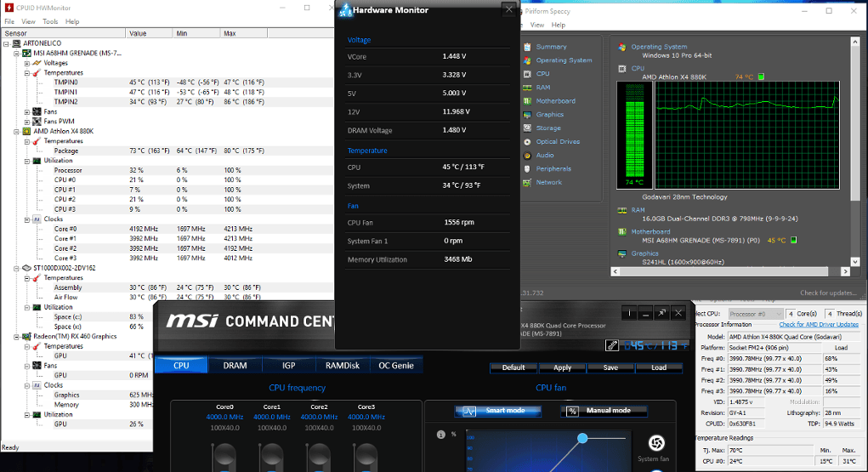Click the Speccy horizontal scrollbar right arrow
This screenshot has height=472, width=868.
[x=845, y=271]
